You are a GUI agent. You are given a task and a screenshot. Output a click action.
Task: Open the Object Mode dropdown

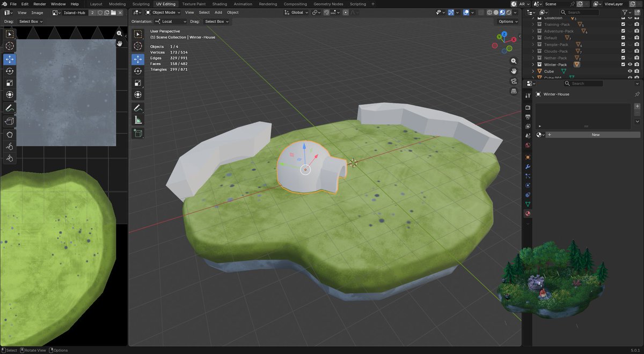[163, 12]
